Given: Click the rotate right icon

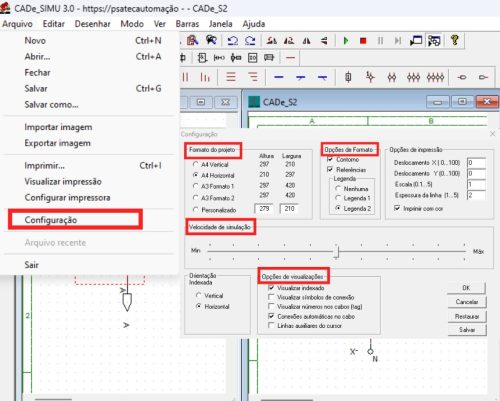Looking at the screenshot, I should [x=289, y=41].
